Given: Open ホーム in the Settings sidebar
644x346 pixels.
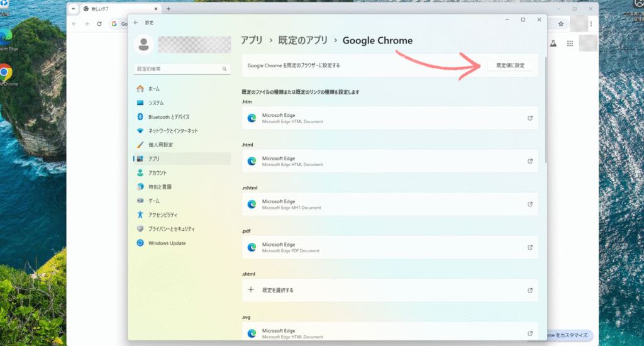Looking at the screenshot, I should click(182, 89).
